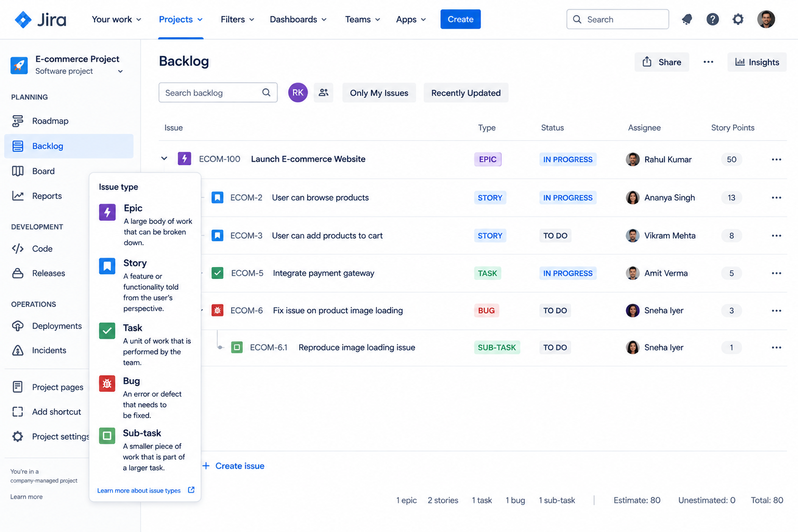Open the Teams dropdown
The width and height of the screenshot is (798, 532).
pyautogui.click(x=363, y=19)
